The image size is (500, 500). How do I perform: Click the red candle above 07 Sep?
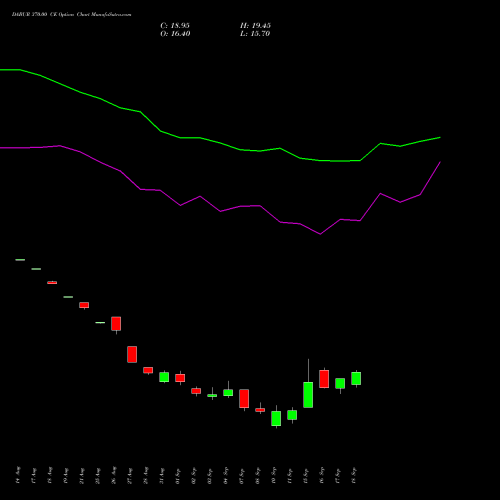point(244,398)
